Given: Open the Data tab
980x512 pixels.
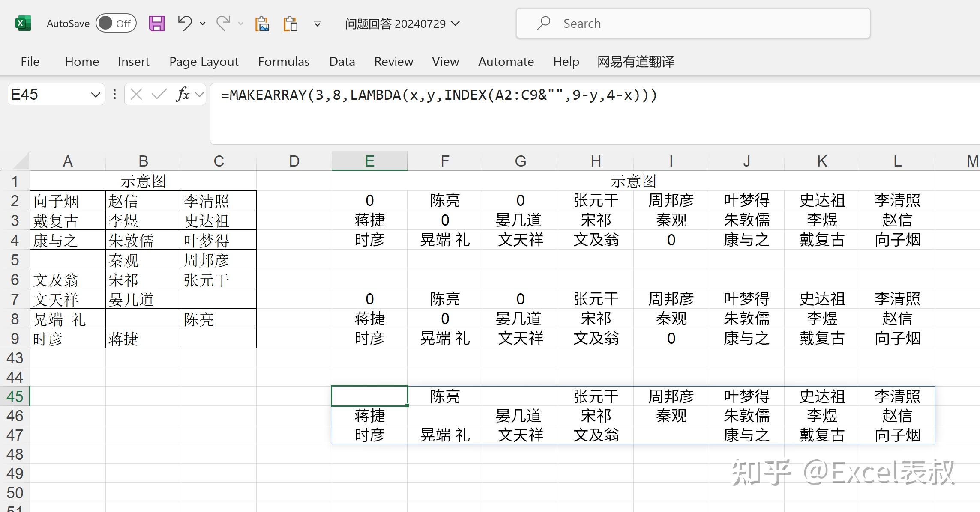Looking at the screenshot, I should pyautogui.click(x=342, y=62).
